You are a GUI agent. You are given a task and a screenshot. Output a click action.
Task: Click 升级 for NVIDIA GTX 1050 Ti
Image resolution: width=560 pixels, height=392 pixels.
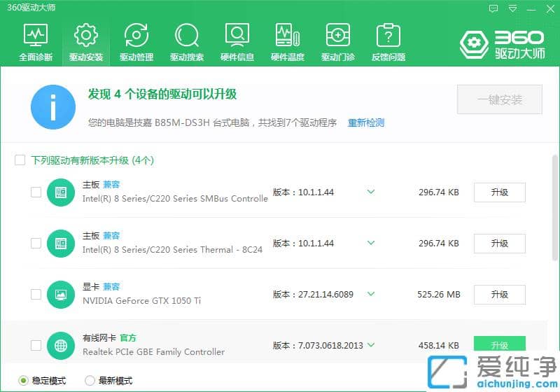[500, 295]
